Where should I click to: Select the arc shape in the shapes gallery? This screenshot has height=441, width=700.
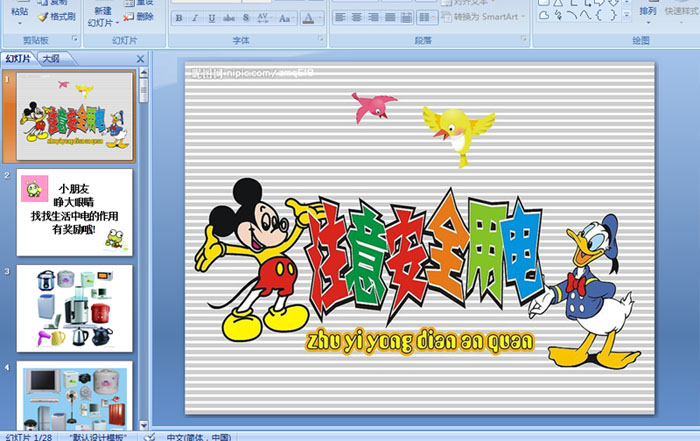[572, 16]
